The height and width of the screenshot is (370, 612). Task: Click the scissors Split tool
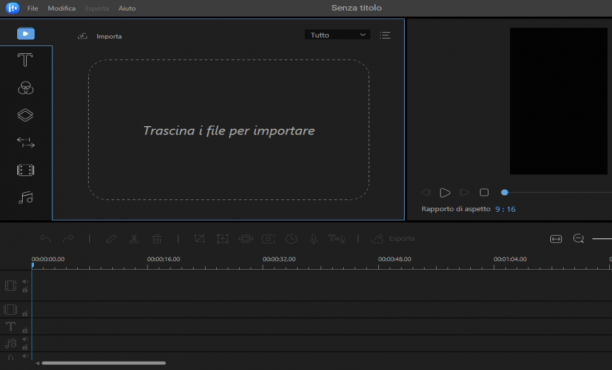tap(134, 238)
